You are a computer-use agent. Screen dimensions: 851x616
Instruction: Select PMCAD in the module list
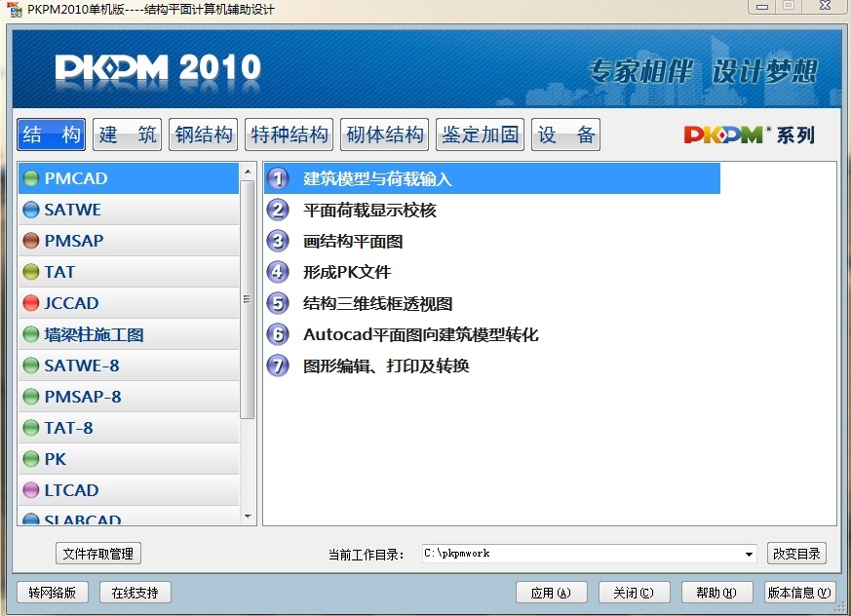tap(129, 178)
